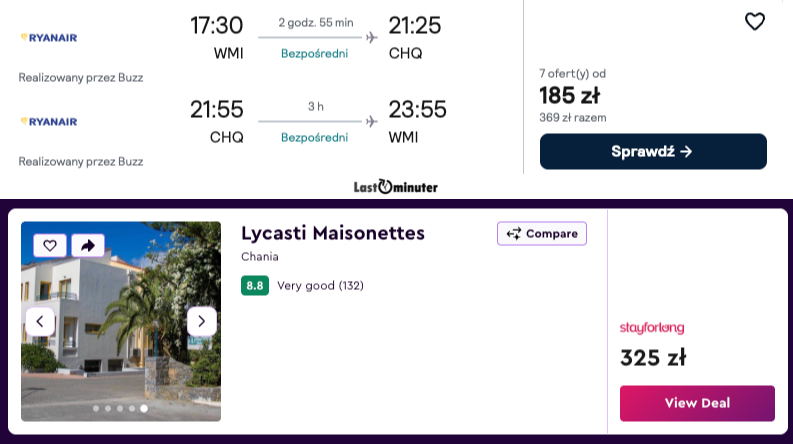Viewport: 793px width, 444px height.
Task: Click the 185 zł flight price
Action: [569, 96]
